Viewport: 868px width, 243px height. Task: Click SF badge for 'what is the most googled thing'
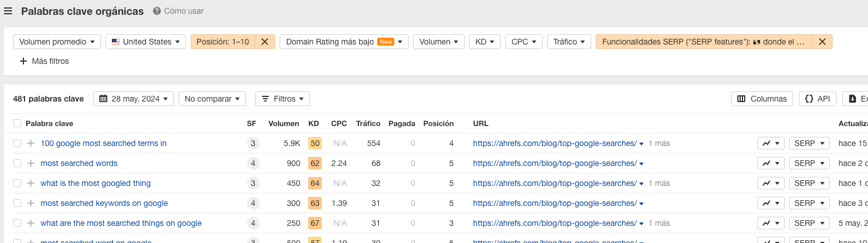[253, 183]
